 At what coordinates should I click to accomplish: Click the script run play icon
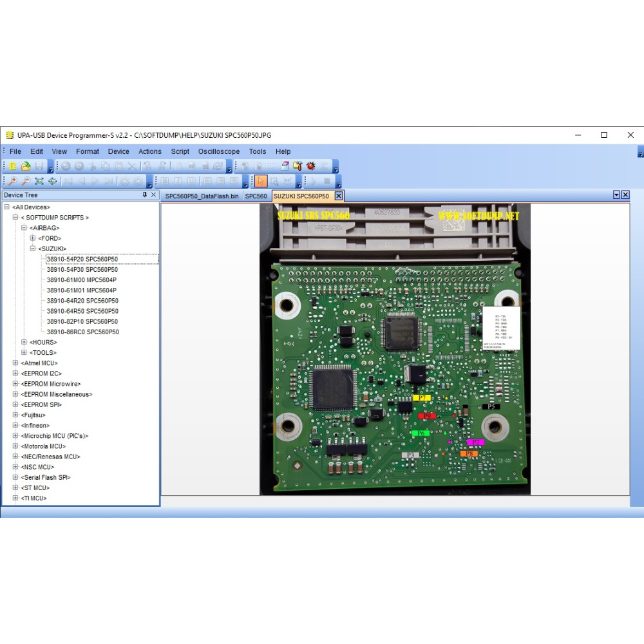point(314,181)
